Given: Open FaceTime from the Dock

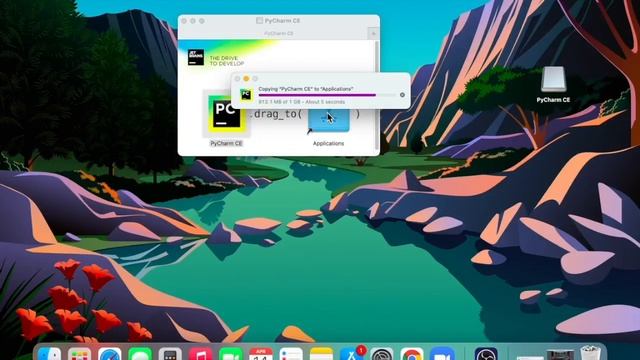Looking at the screenshot, I should pos(231,354).
